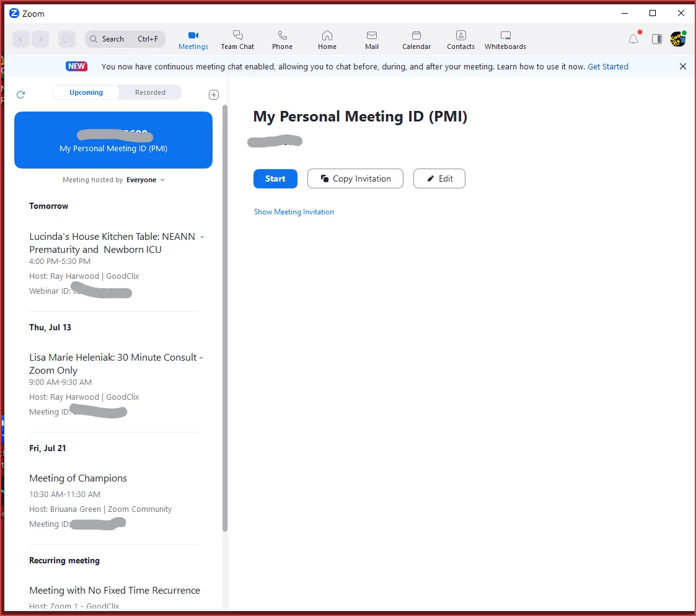Schedule a new meeting with plus icon

pyautogui.click(x=213, y=95)
